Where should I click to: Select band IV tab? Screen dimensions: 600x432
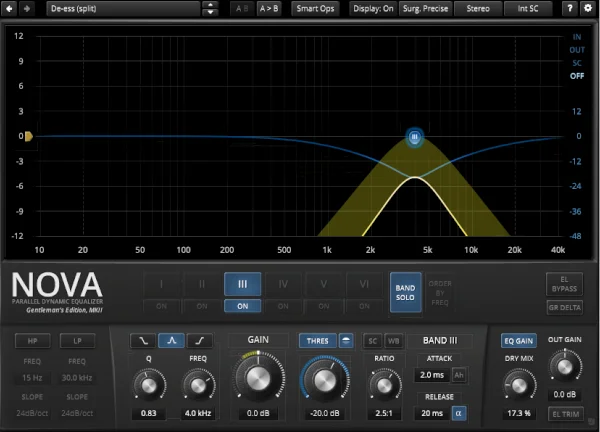[283, 284]
